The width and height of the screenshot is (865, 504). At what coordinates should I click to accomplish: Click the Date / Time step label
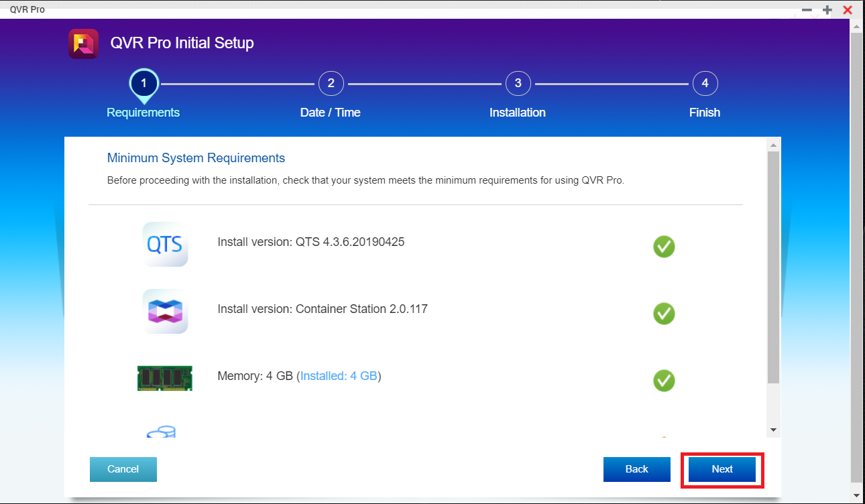(x=331, y=113)
